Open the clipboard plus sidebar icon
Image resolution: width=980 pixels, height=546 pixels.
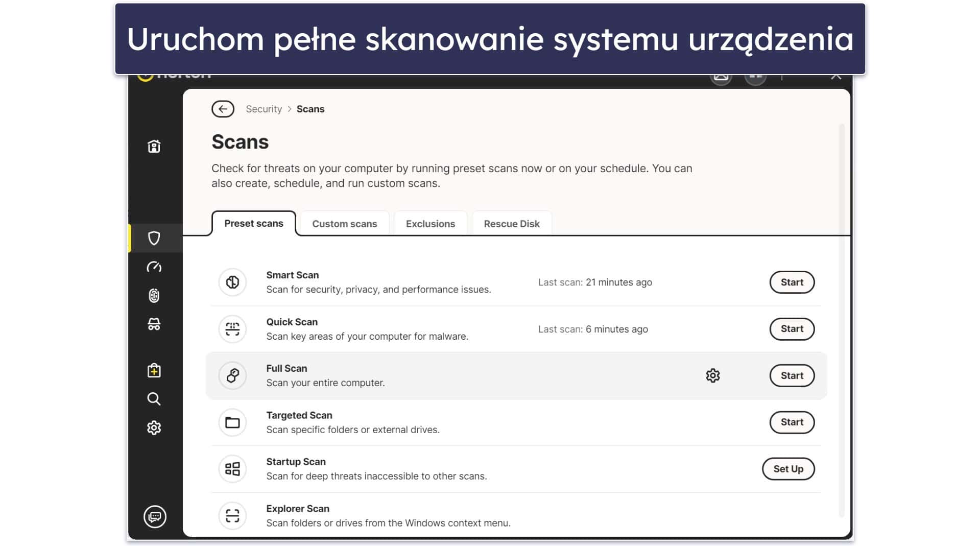[154, 370]
